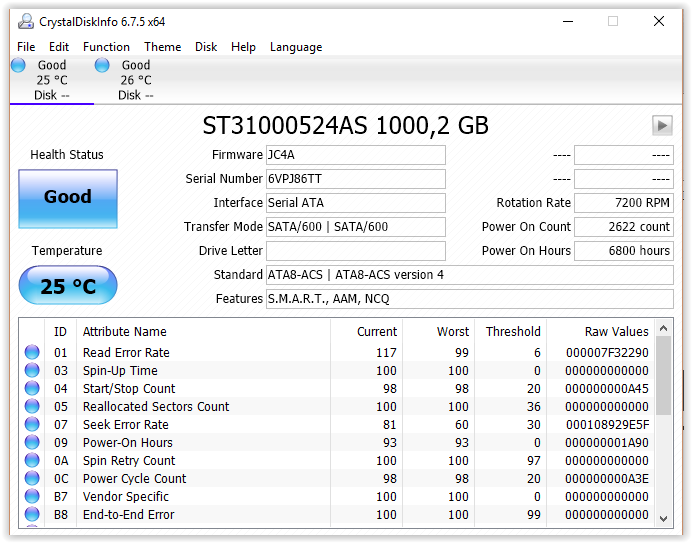Click the attribute list scrollbar thumb
Image resolution: width=692 pixels, height=543 pixels.
pyautogui.click(x=663, y=376)
